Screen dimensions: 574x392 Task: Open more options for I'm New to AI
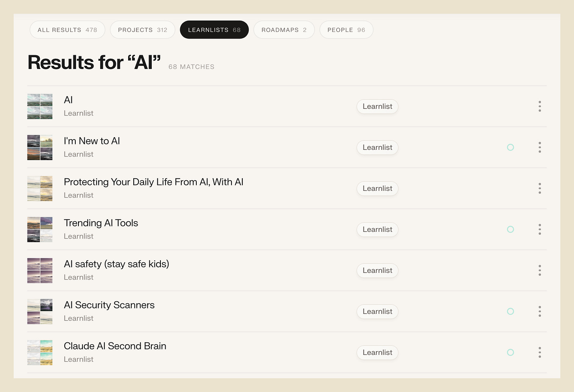540,147
